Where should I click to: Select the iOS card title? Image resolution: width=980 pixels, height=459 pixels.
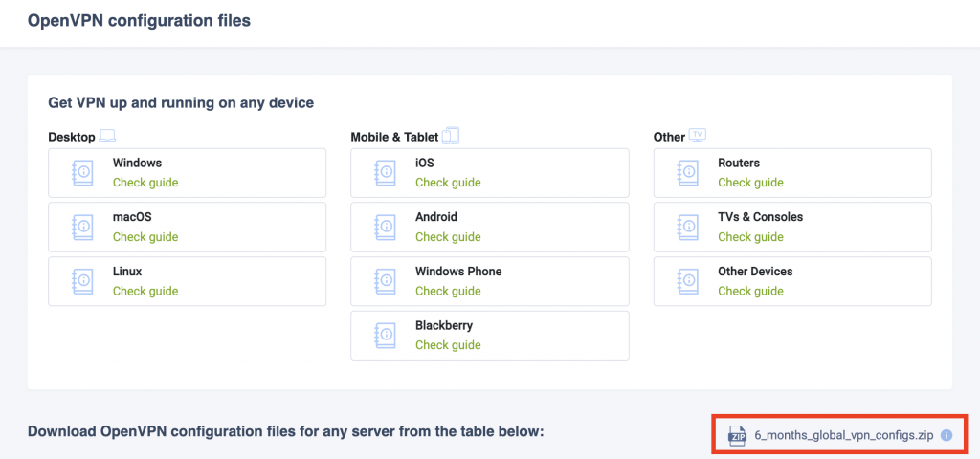point(424,163)
